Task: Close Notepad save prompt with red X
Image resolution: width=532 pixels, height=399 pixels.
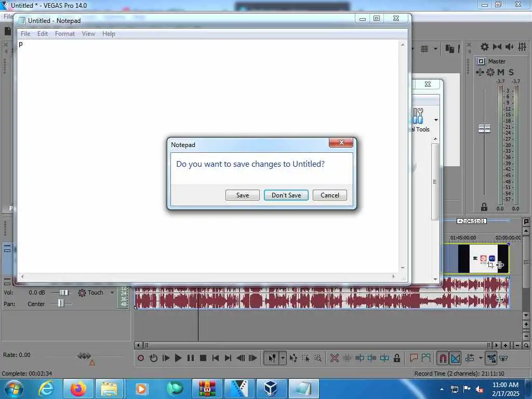Action: point(341,142)
